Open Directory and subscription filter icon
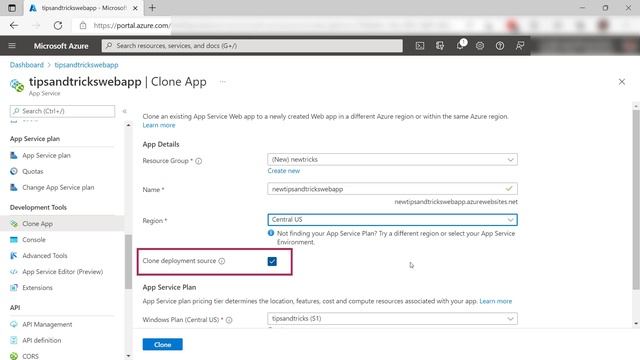The image size is (640, 360). point(440,46)
